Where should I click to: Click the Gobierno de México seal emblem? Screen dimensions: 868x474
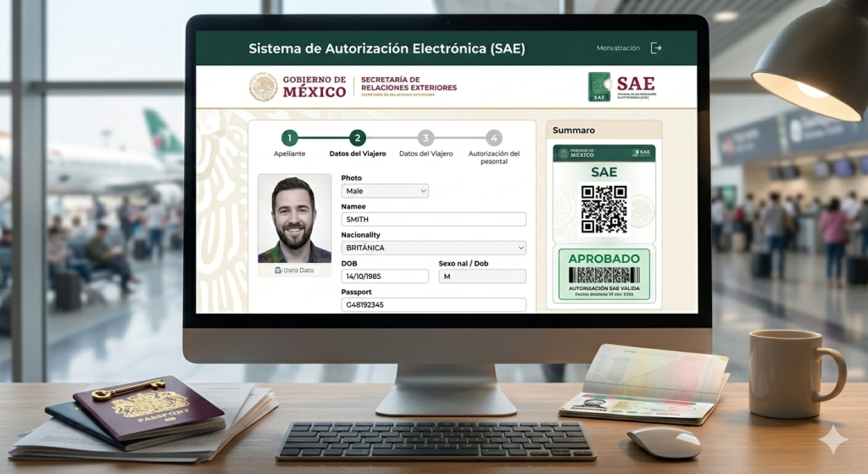(x=264, y=87)
